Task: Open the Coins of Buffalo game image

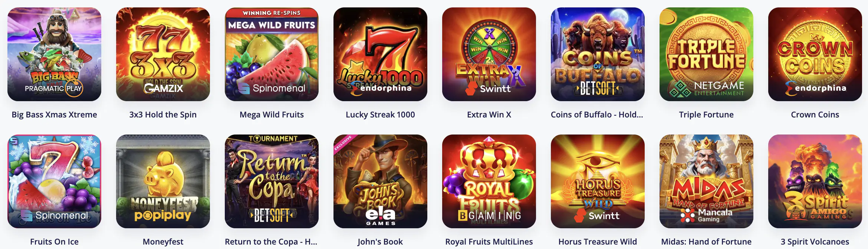Action: click(x=598, y=54)
